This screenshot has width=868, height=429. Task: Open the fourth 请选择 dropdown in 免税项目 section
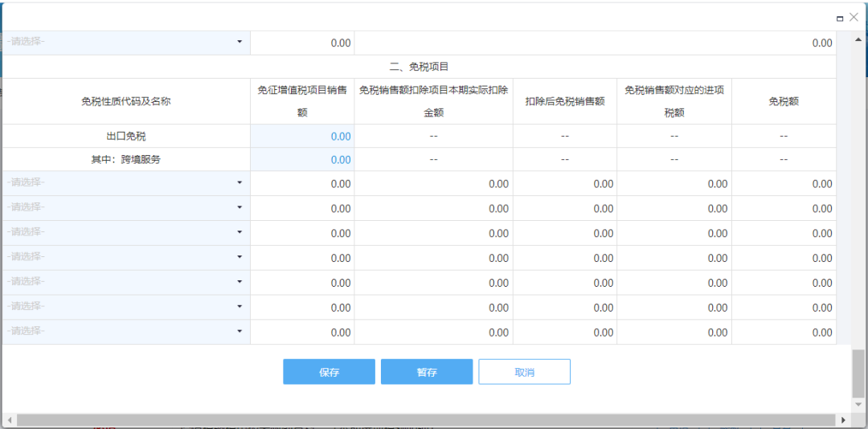point(125,258)
